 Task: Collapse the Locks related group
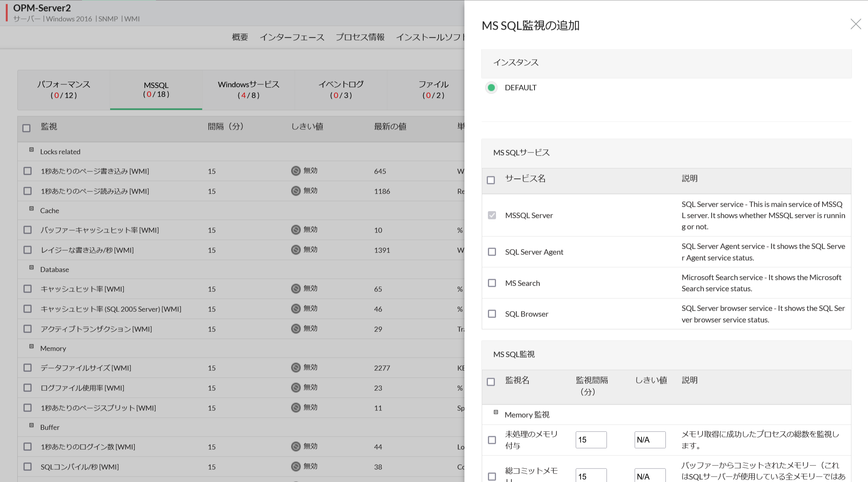click(x=32, y=150)
